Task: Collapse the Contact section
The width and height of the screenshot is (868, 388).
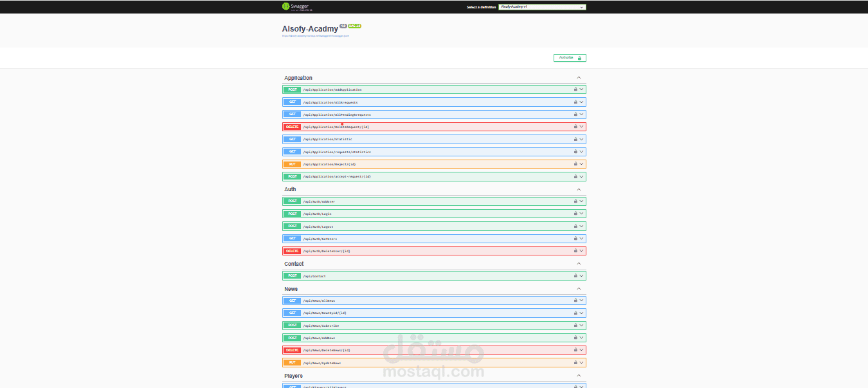Action: coord(579,264)
